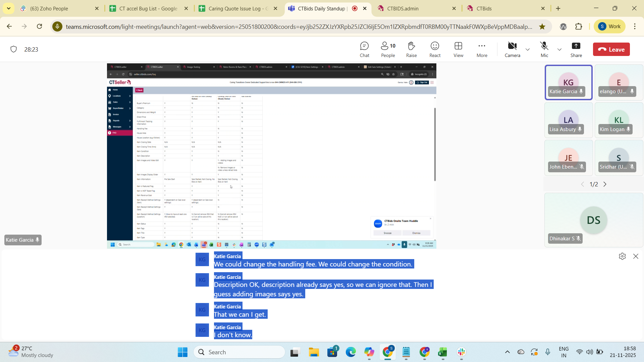
Task: Expand the Camera options dropdown arrow
Action: [528, 50]
